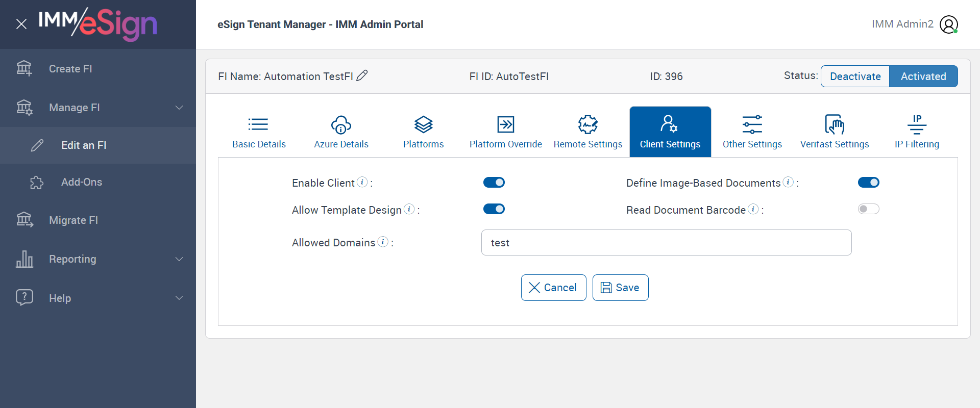Click the Read Document Barcode info icon
Image resolution: width=980 pixels, height=408 pixels.
click(753, 209)
